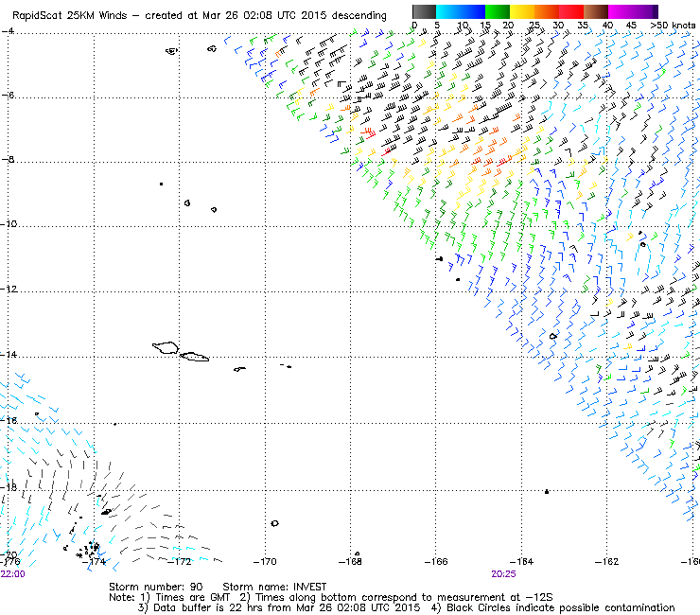Click the gray 0–5 knots legend segment

coord(424,11)
